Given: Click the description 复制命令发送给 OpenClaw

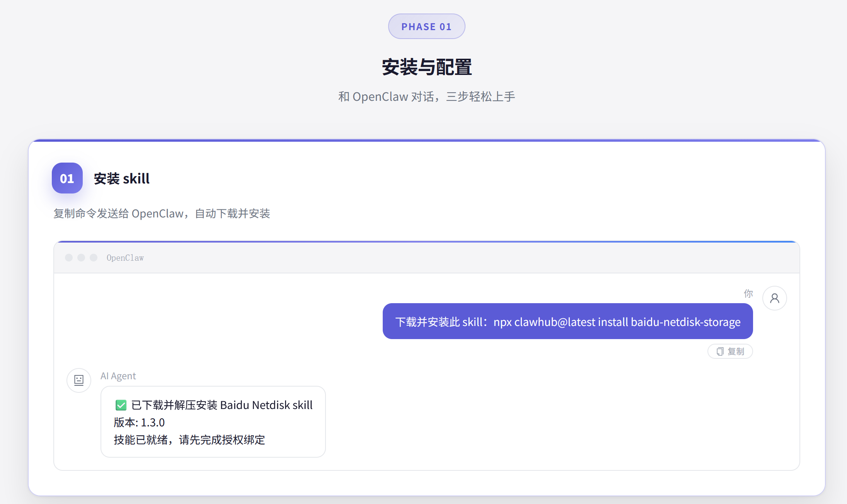Looking at the screenshot, I should [162, 214].
